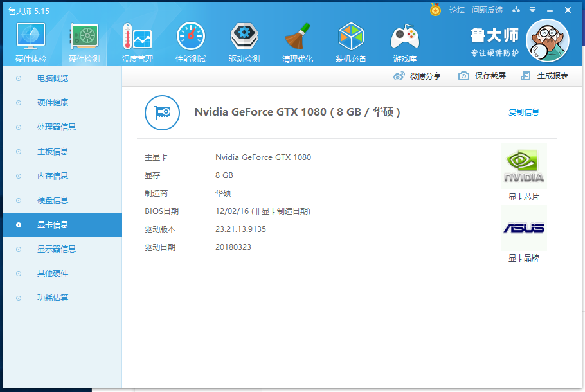Open 清理优化 cleanup broom tool
585x392 pixels.
[298, 42]
